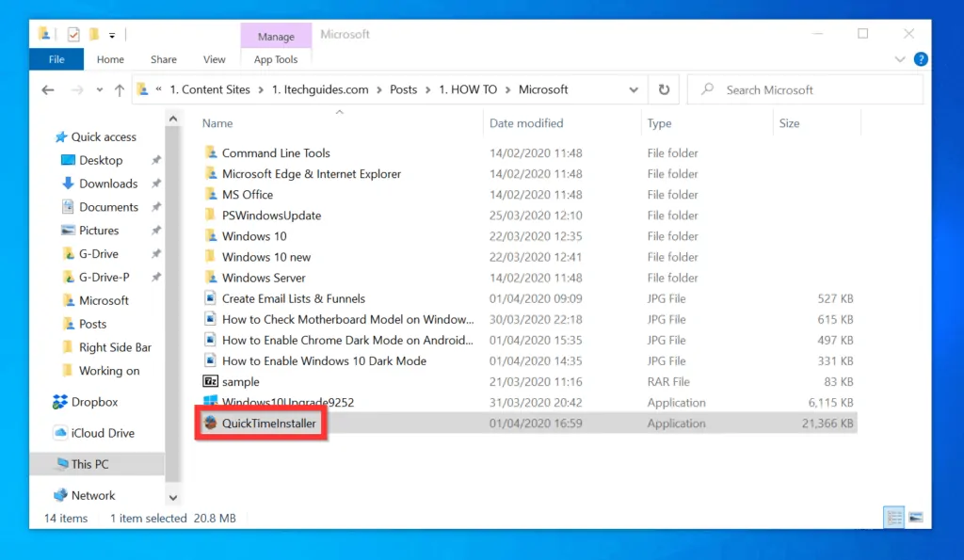The width and height of the screenshot is (964, 560).
Task: Open the File menu
Action: pos(56,59)
